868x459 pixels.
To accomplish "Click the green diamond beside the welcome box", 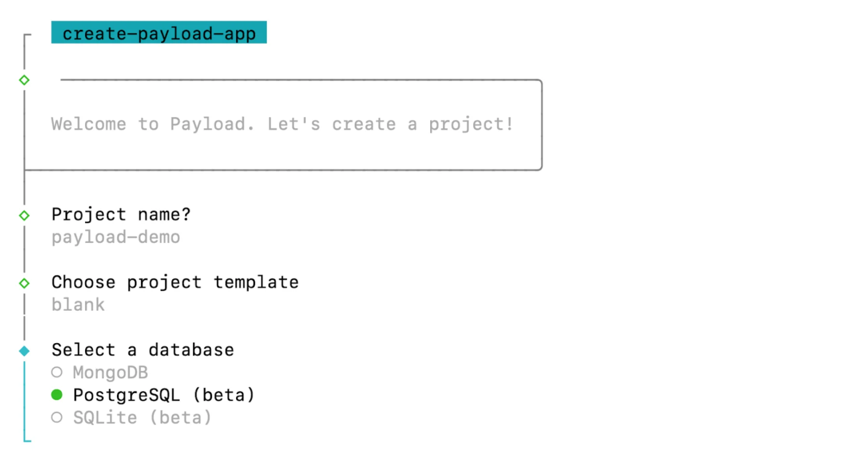I will pyautogui.click(x=24, y=80).
